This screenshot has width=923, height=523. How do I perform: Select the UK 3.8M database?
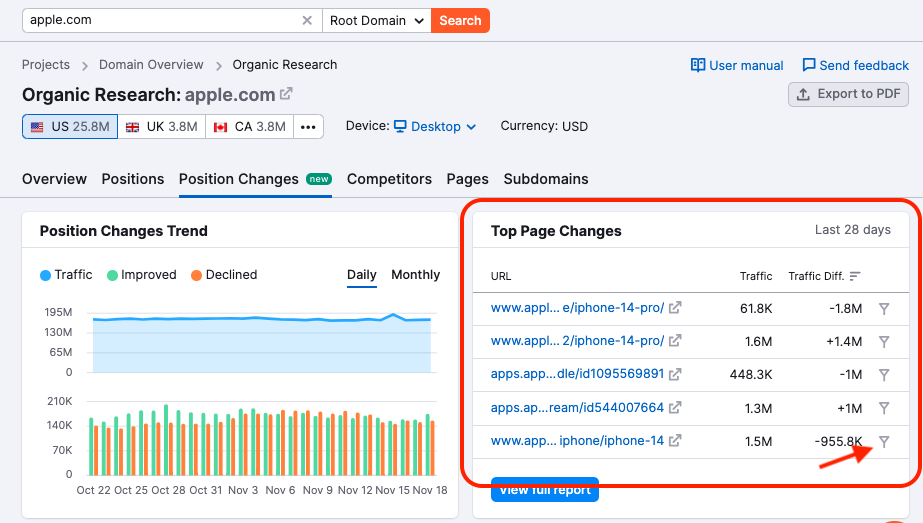point(161,127)
